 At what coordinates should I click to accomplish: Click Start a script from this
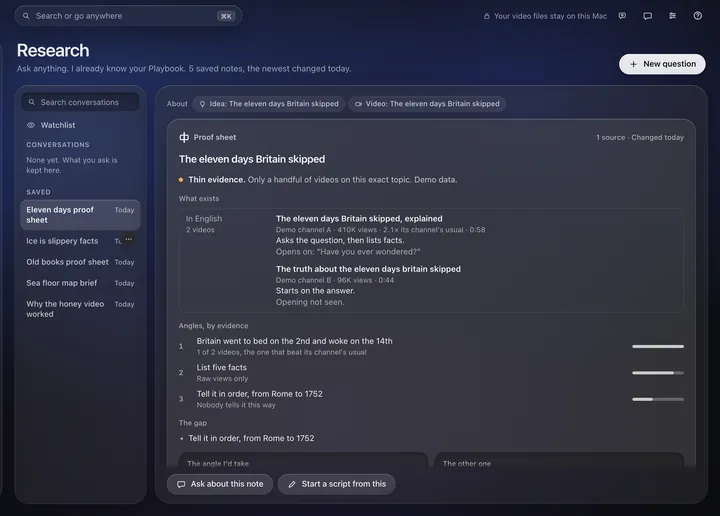(337, 484)
